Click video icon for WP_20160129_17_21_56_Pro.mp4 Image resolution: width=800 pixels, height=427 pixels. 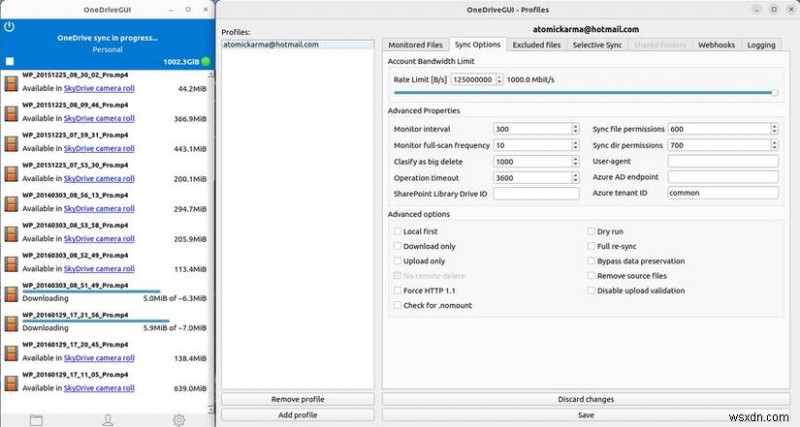11,323
